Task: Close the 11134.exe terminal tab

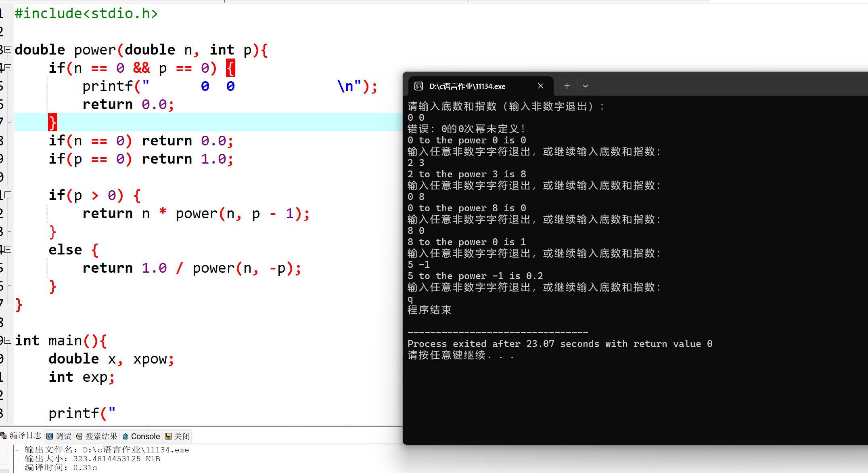Action: 541,86
